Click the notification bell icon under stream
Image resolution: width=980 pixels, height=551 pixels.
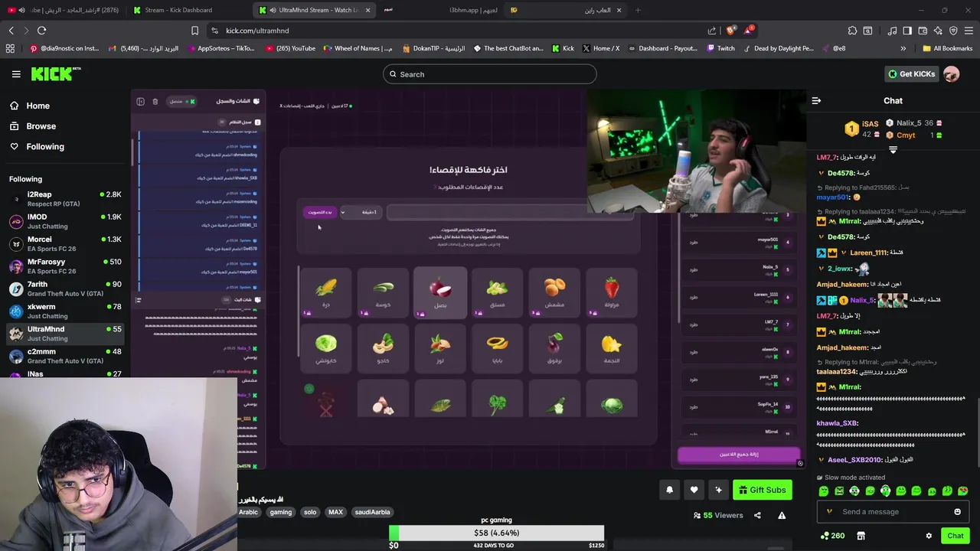pos(669,490)
